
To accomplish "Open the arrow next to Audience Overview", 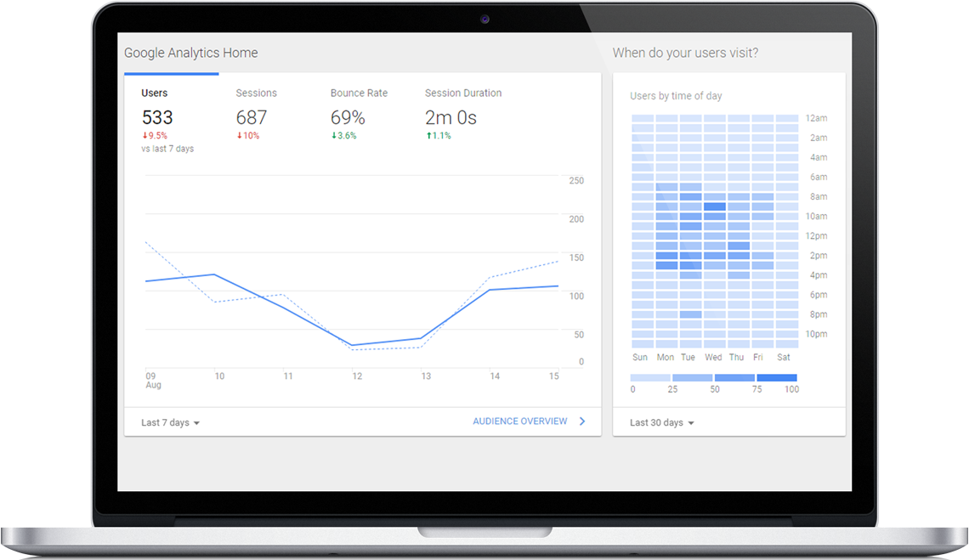I will pos(582,421).
